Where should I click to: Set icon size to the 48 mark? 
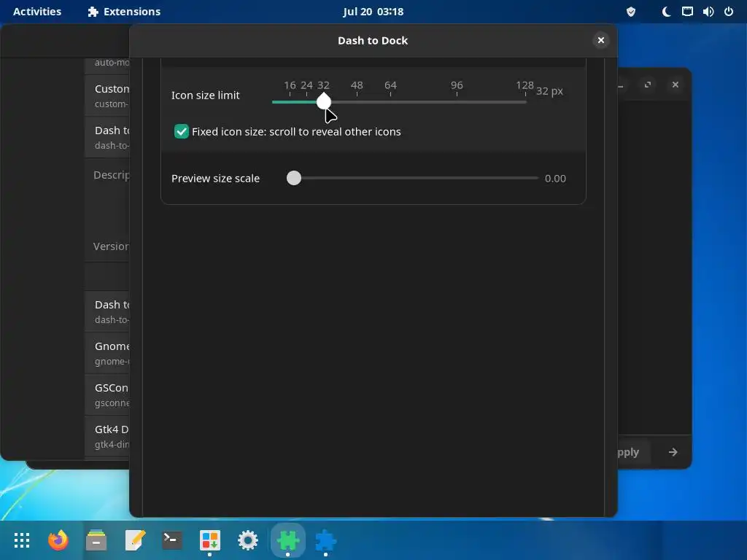[x=356, y=101]
